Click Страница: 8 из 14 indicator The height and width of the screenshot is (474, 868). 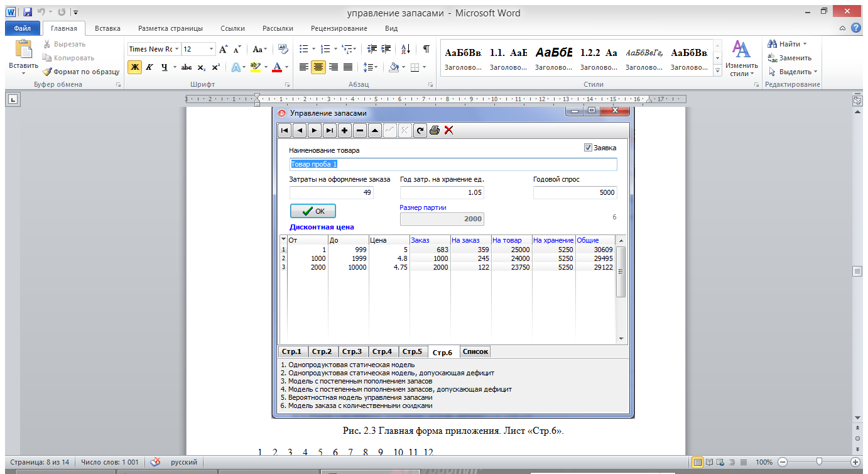click(x=39, y=462)
